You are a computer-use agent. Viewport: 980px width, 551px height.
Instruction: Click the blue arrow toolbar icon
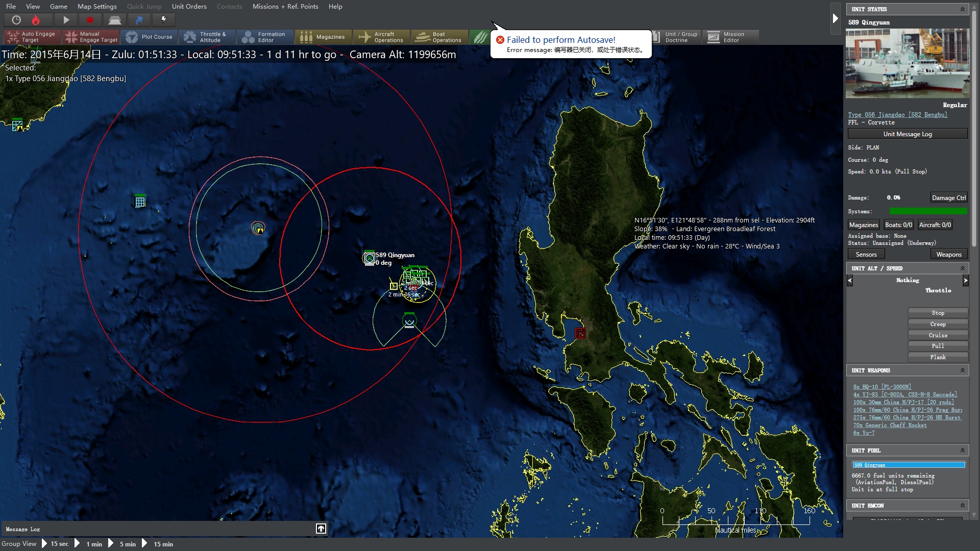click(x=139, y=20)
